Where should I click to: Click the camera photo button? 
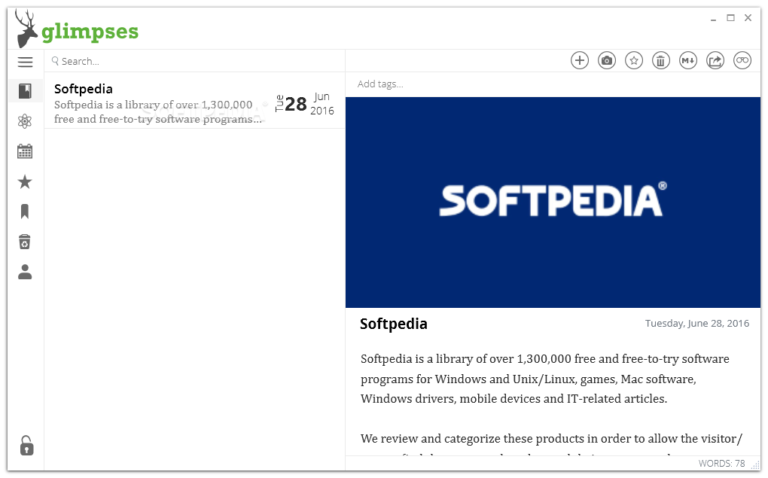(607, 61)
